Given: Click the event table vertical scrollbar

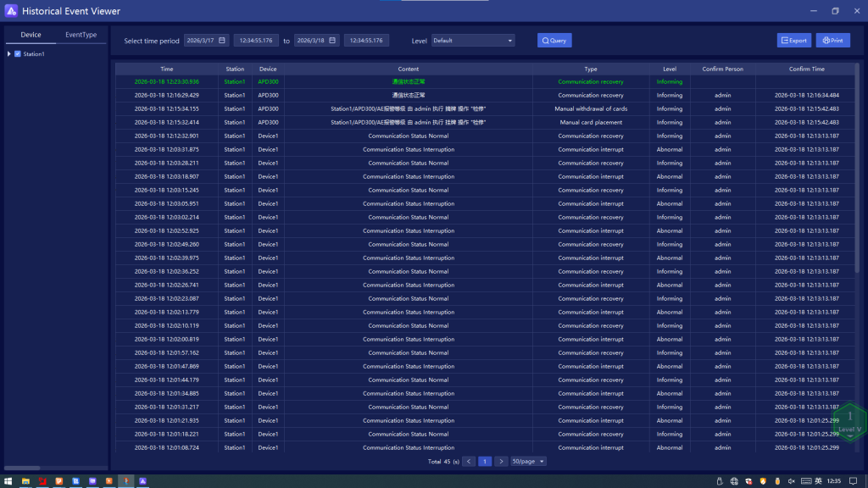Looking at the screenshot, I should 856,169.
